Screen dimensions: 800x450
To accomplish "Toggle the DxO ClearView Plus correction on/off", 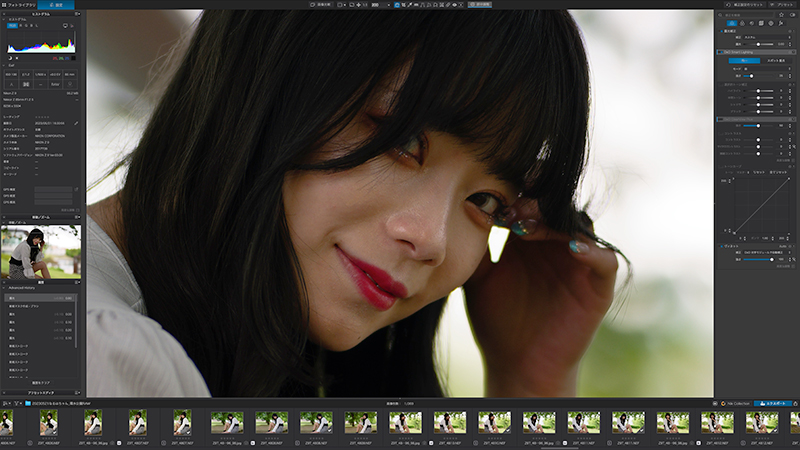I will 720,119.
